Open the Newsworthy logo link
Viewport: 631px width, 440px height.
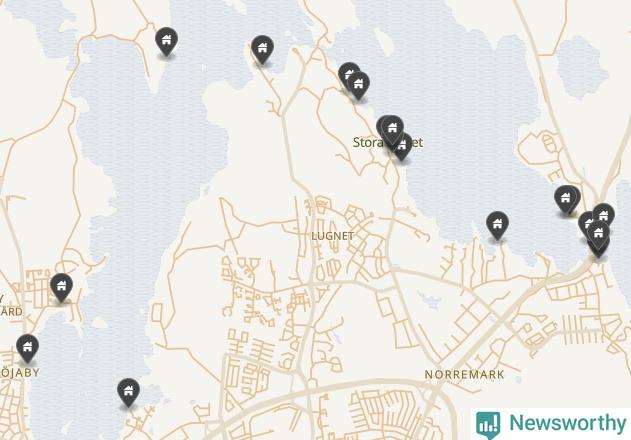click(x=551, y=424)
